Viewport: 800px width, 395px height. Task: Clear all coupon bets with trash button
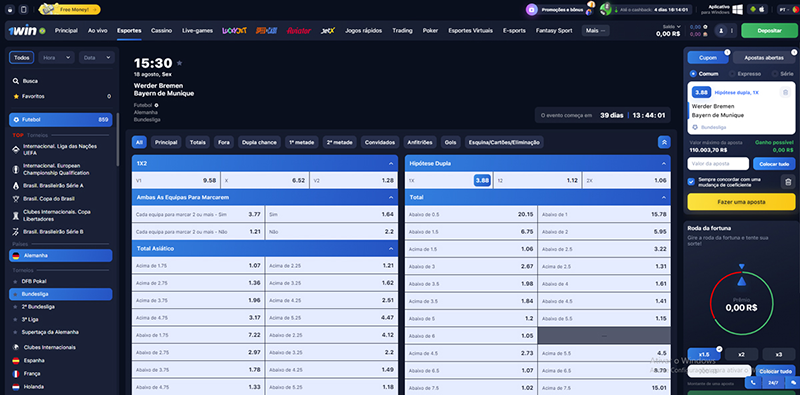[x=788, y=181]
